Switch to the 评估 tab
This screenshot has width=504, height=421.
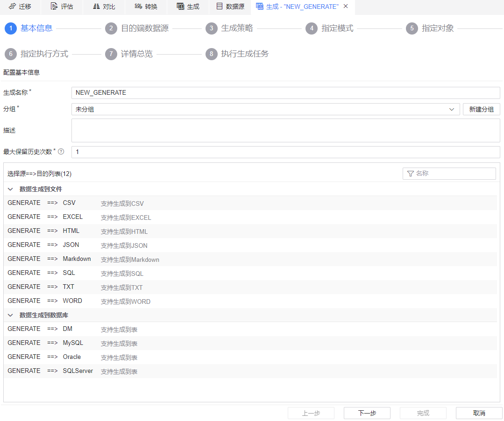click(x=62, y=7)
